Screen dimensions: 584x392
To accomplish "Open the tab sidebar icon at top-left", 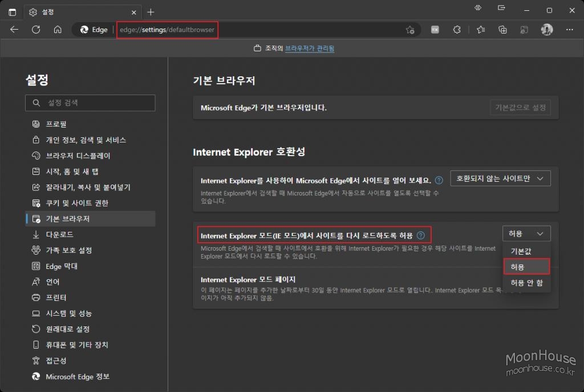I will pyautogui.click(x=13, y=13).
